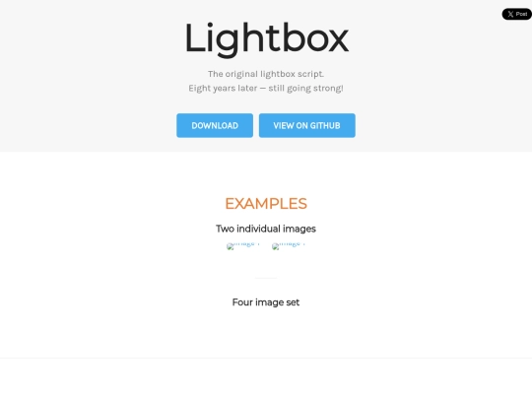Image resolution: width=532 pixels, height=399 pixels.
Task: Click the short divider above Four image set
Action: coord(266,278)
